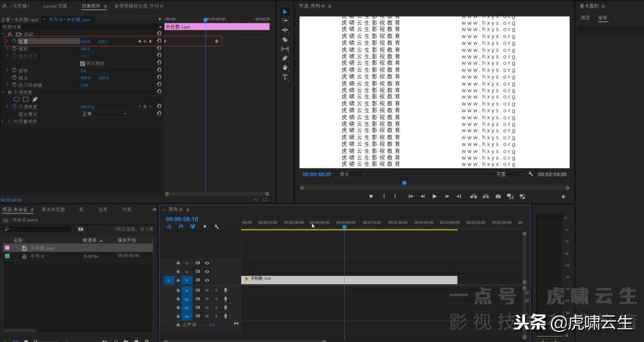Expand the 缩放 scale property
Viewport: 644px width, 342px height.
pos(7,49)
